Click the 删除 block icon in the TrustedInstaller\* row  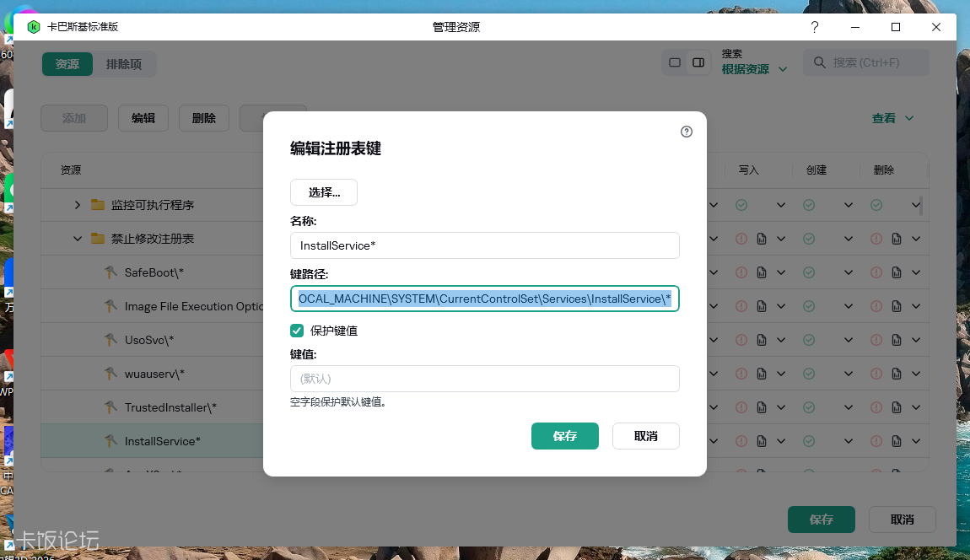876,407
